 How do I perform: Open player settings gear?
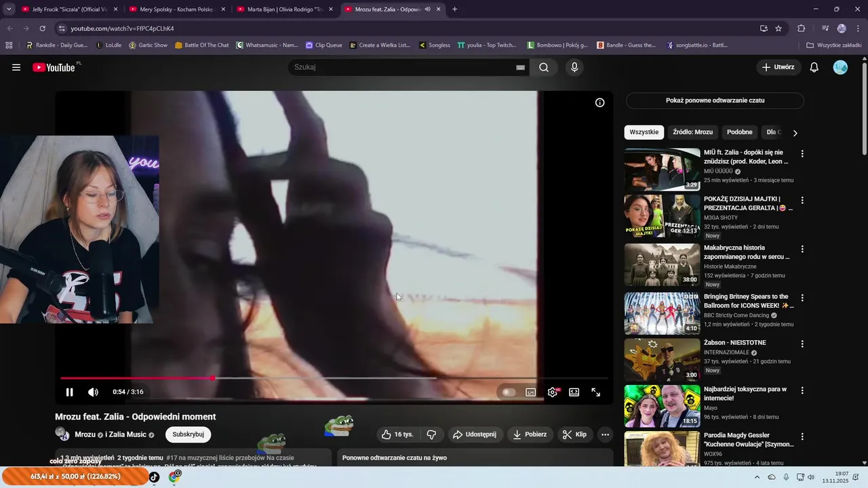click(x=553, y=392)
